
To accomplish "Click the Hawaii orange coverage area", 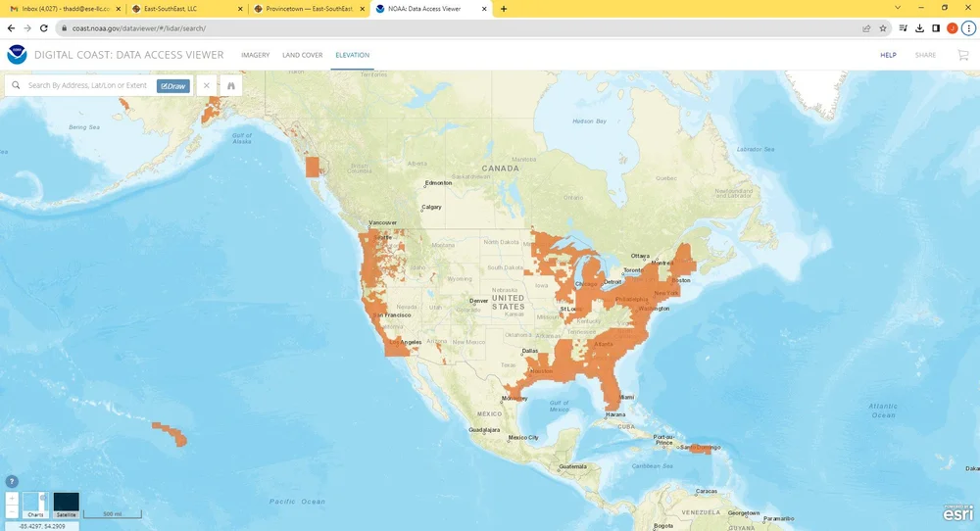I will pos(170,434).
